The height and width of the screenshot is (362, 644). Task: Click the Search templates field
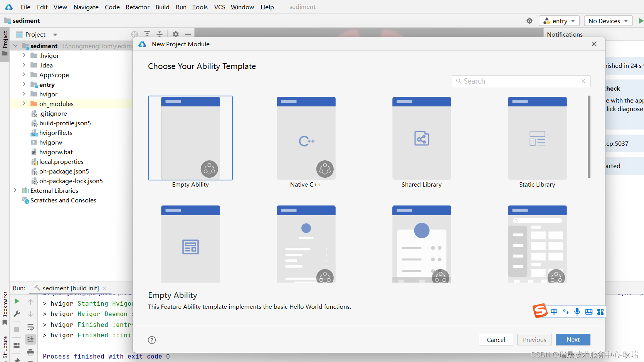coord(521,81)
